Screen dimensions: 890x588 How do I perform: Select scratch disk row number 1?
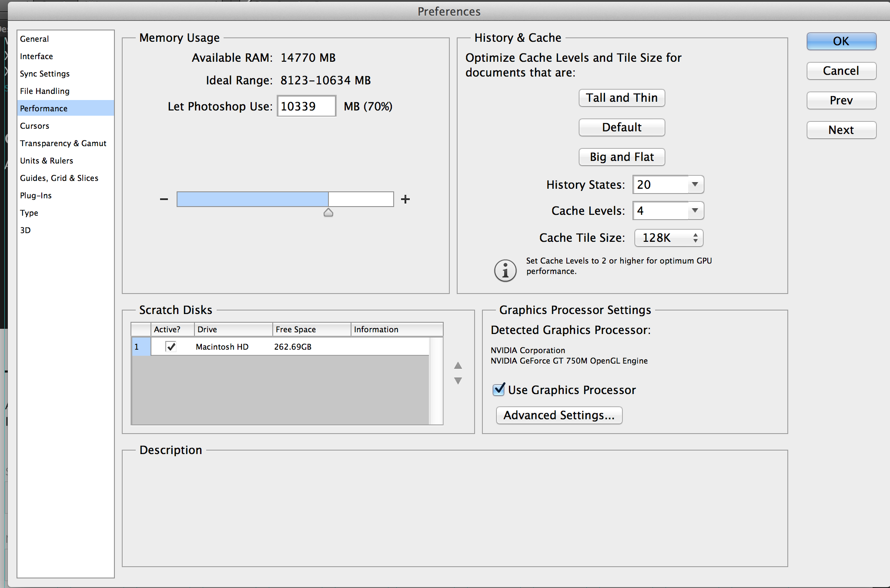[141, 347]
